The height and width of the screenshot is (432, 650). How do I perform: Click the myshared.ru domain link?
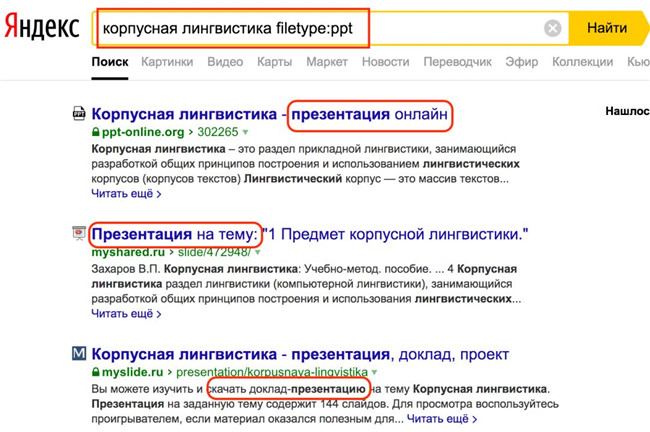(x=128, y=252)
